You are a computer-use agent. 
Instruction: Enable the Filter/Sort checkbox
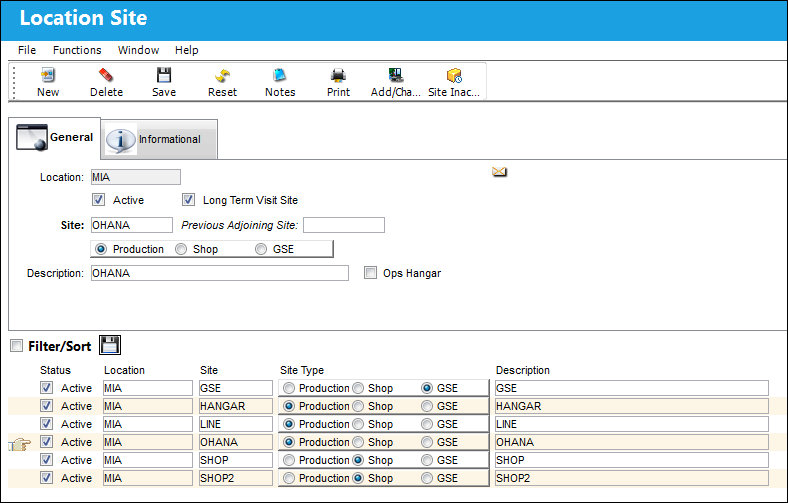pos(17,346)
